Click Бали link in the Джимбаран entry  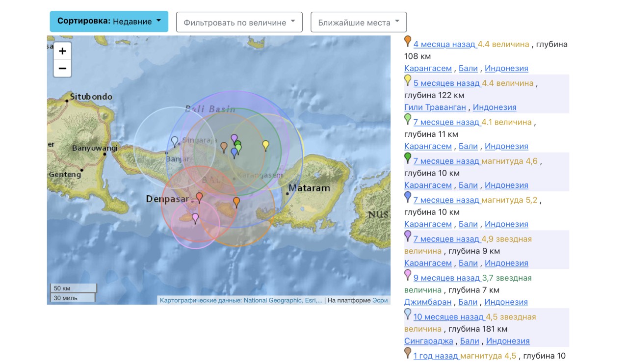[x=469, y=302]
